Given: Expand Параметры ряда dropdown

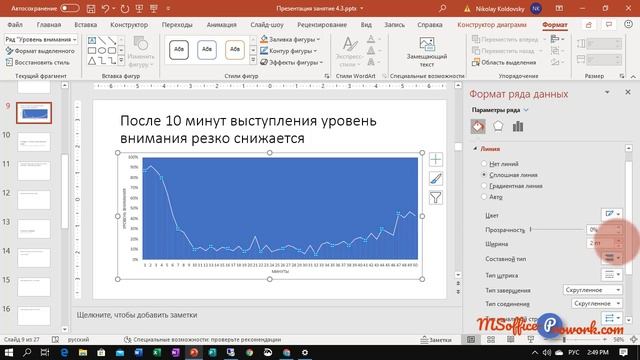Looking at the screenshot, I should [500, 110].
